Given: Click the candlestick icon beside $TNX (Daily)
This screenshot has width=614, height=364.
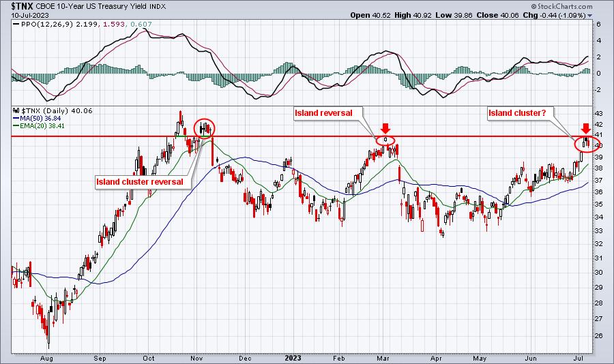Looking at the screenshot, I should [16, 110].
